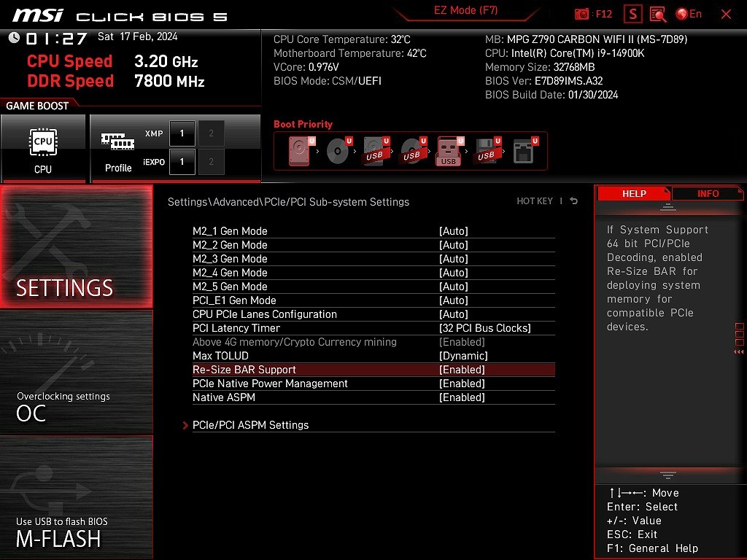Click the back arrow next to HOT KEY
747x560 pixels.
tap(574, 201)
